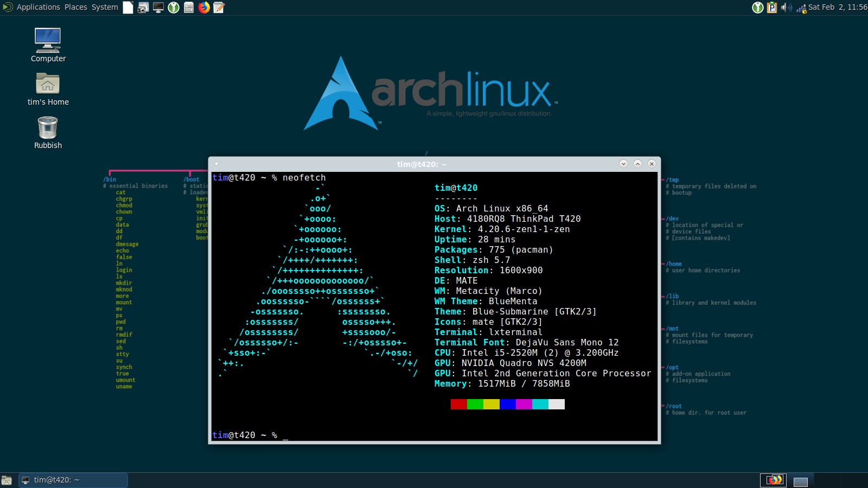Open the Places menu
Screen dimensions: 868x488
click(x=75, y=7)
